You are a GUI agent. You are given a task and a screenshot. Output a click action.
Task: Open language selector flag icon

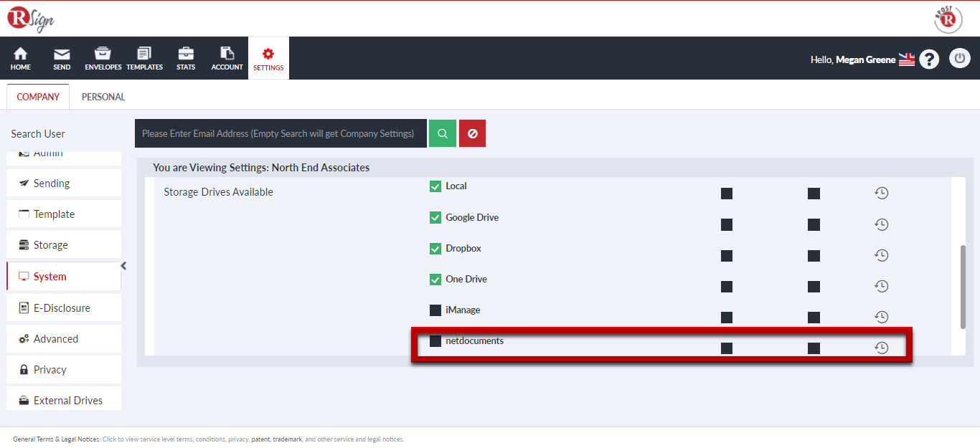pyautogui.click(x=907, y=59)
